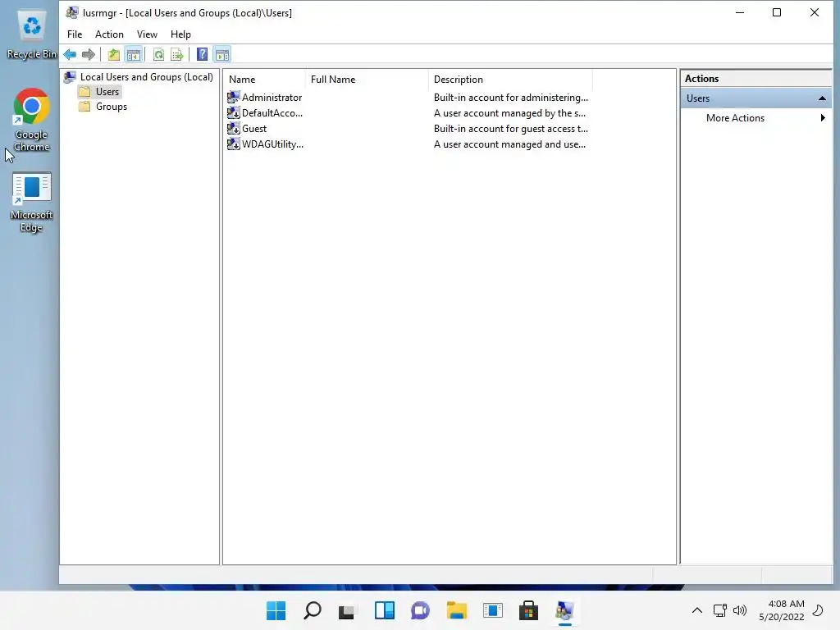
Task: Expand More Actions submenu arrow
Action: (x=823, y=118)
